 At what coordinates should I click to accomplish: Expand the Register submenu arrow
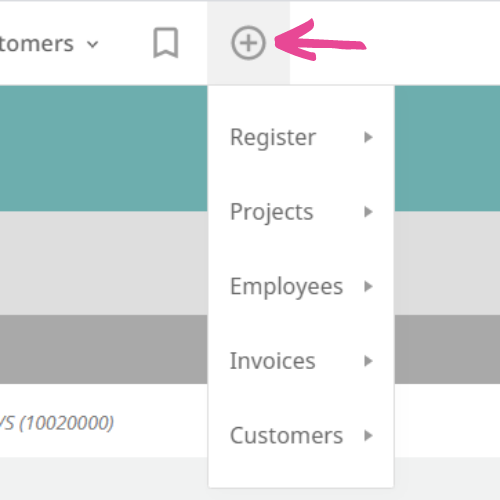[x=368, y=137]
